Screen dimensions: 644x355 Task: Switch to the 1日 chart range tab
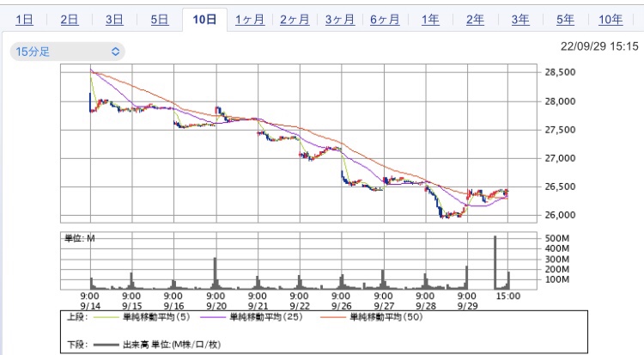[x=24, y=19]
